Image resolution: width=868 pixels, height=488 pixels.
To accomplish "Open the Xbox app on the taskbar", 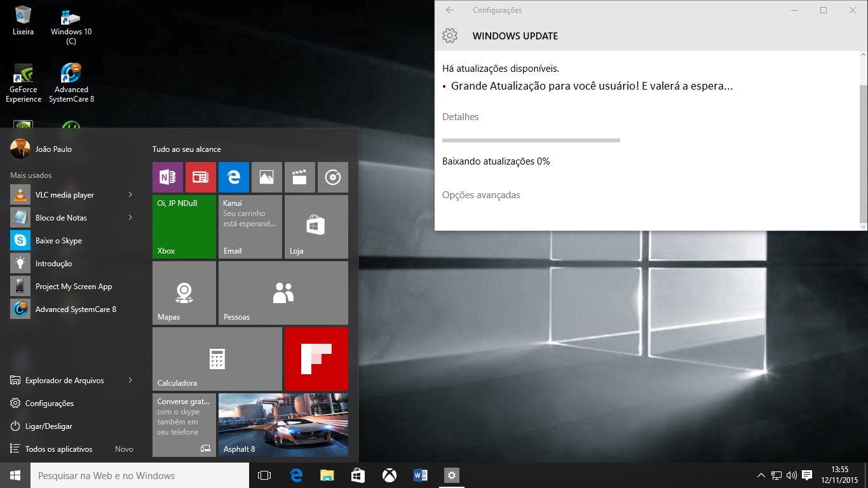I will point(389,475).
